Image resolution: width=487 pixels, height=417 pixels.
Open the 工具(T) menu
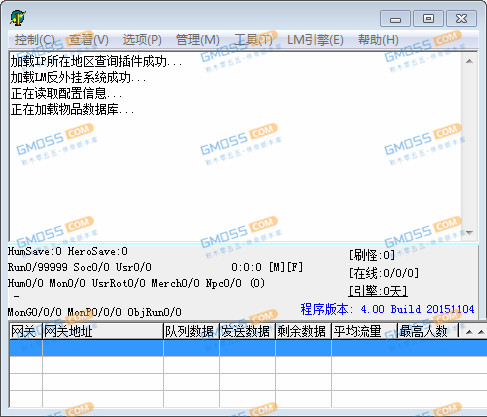coord(253,40)
